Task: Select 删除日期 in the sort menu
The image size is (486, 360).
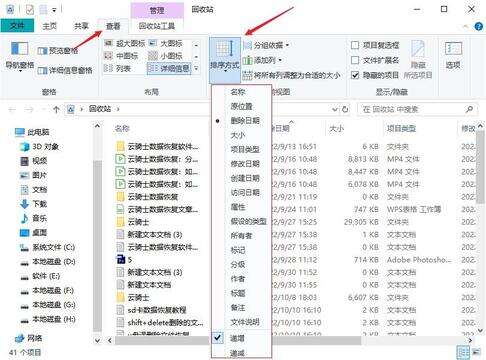Action: click(x=241, y=121)
